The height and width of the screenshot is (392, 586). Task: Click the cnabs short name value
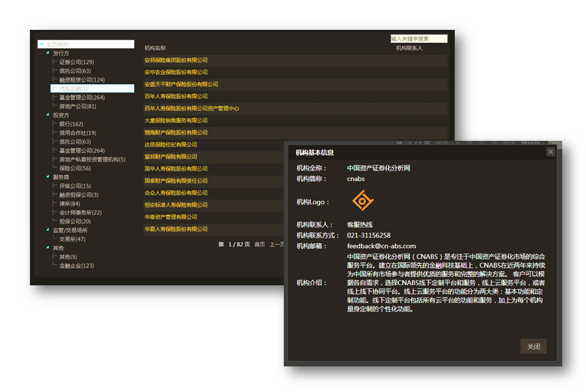point(356,179)
